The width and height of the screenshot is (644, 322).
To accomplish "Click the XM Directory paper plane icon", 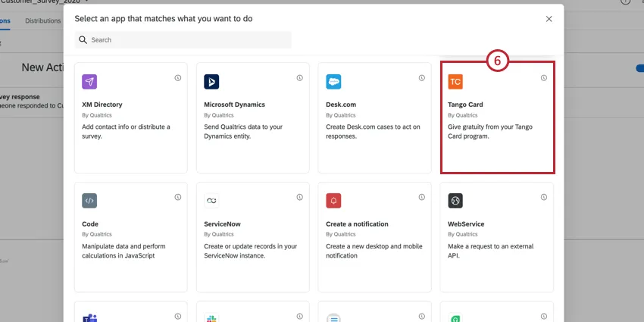I will (x=89, y=82).
